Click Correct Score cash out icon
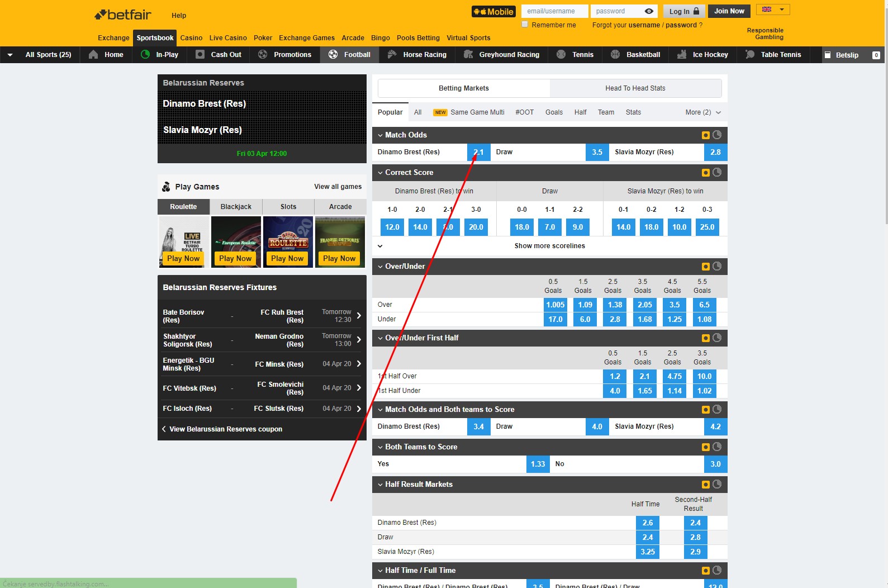 [706, 173]
